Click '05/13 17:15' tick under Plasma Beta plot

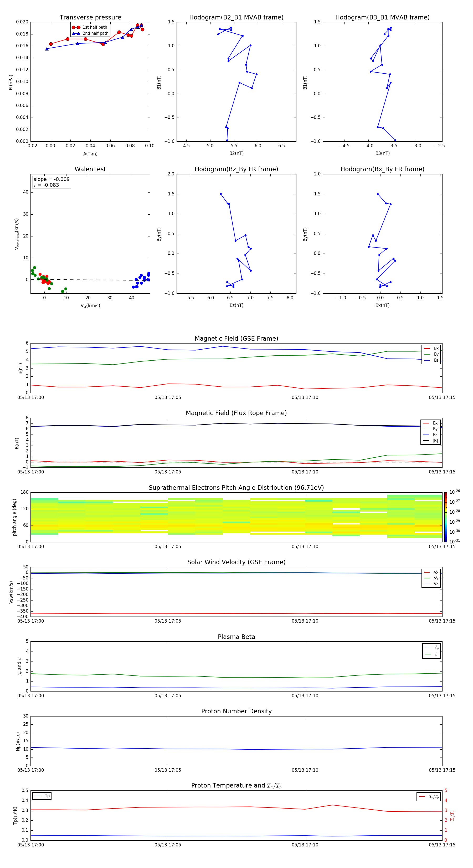coord(442,696)
